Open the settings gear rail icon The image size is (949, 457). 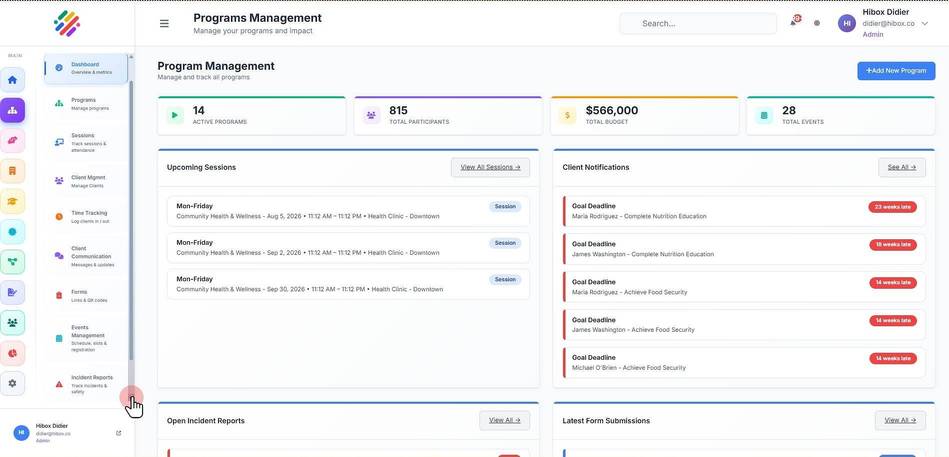13,383
